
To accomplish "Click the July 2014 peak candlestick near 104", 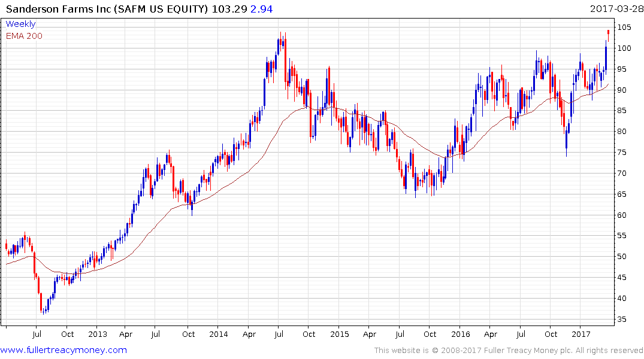I will (281, 42).
